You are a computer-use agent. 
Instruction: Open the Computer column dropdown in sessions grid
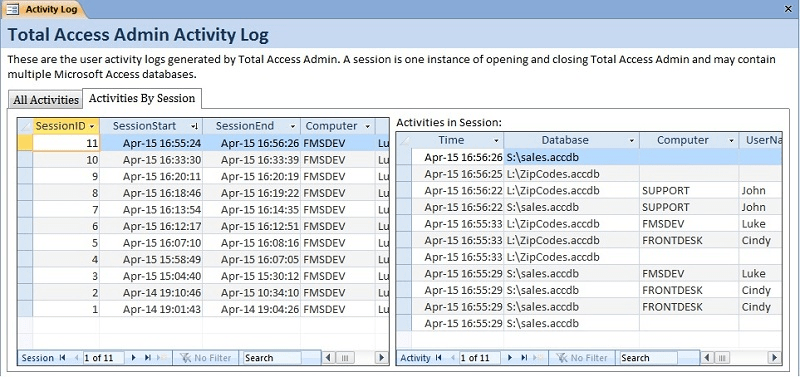pos(367,127)
